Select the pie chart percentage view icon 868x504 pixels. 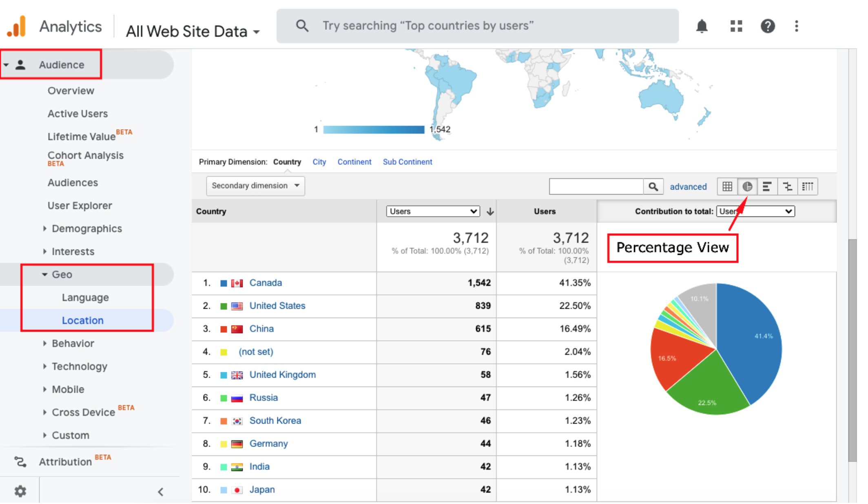click(x=747, y=187)
